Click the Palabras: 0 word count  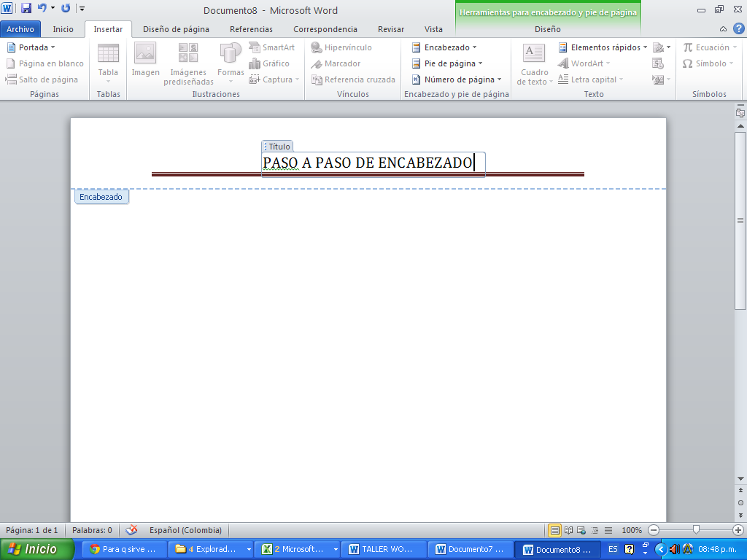pyautogui.click(x=92, y=530)
